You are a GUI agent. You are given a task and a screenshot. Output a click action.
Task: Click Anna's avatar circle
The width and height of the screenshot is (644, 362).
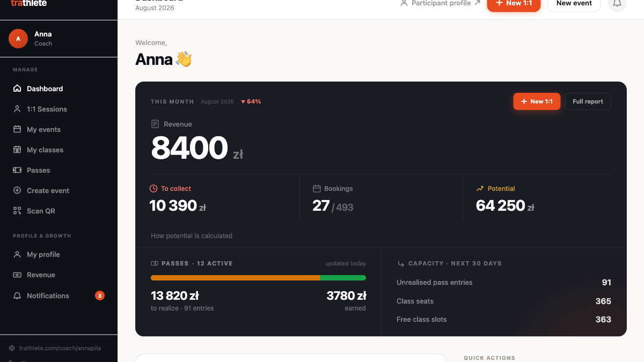click(x=18, y=39)
